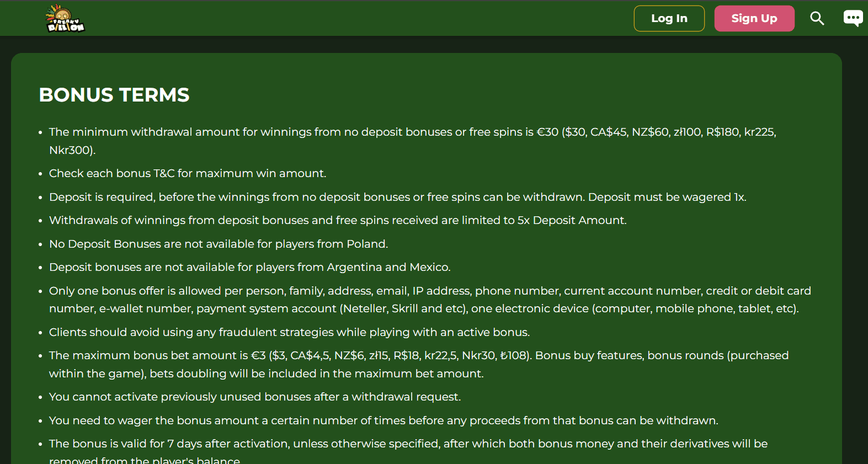Screen dimensions: 868x464
Task: Click the unused bonuses after withdrawal line
Action: 255,397
